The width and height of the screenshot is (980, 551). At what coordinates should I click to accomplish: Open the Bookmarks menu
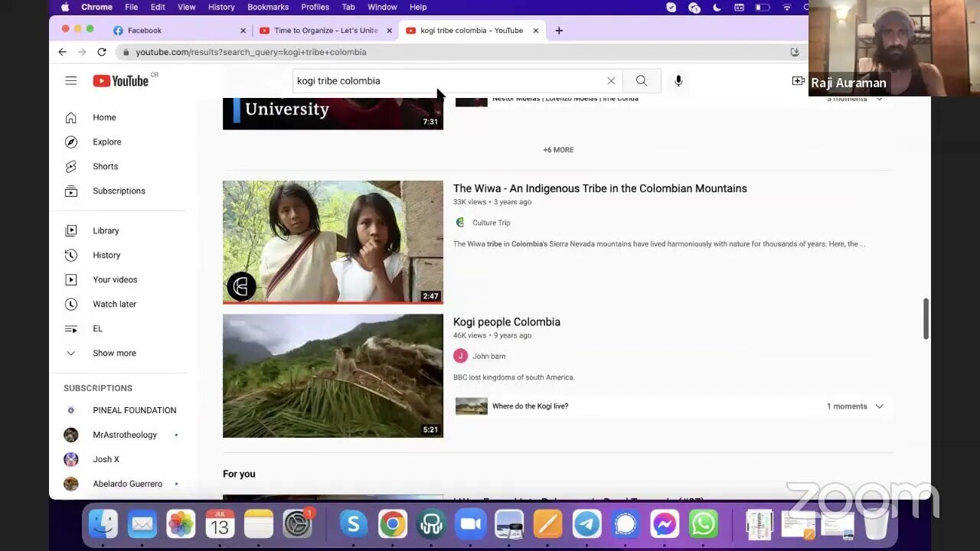[268, 7]
